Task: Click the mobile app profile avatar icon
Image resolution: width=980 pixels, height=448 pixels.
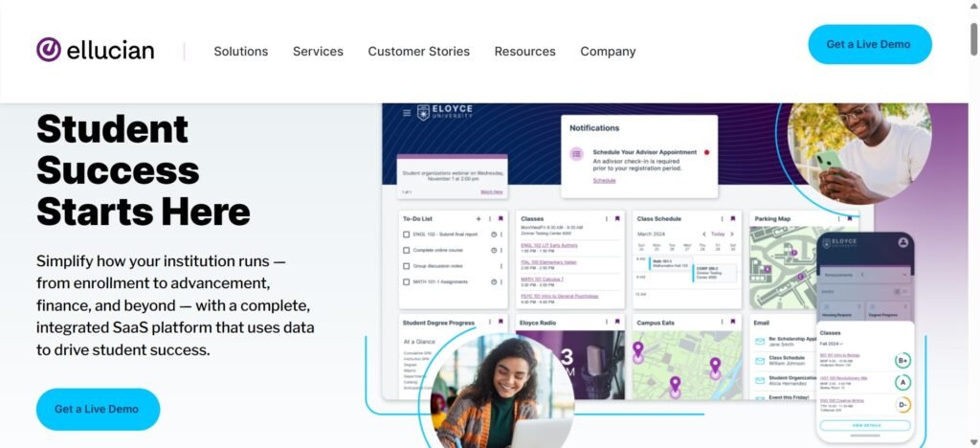Action: pyautogui.click(x=902, y=242)
